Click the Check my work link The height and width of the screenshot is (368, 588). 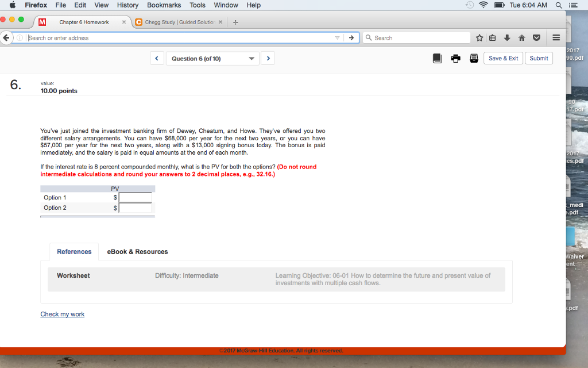pos(62,314)
